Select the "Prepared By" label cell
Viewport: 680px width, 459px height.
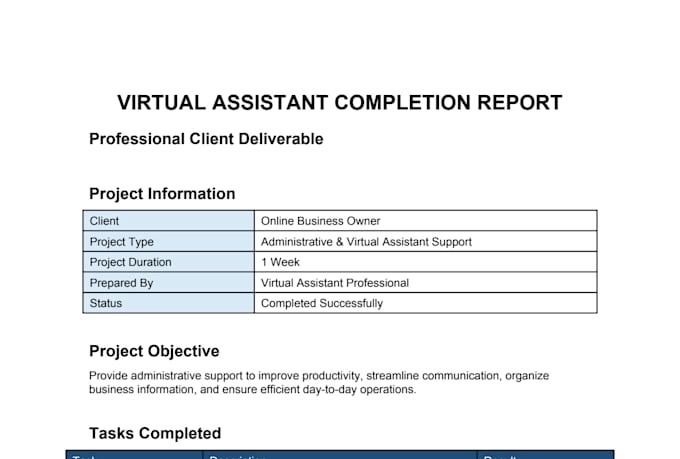point(169,282)
